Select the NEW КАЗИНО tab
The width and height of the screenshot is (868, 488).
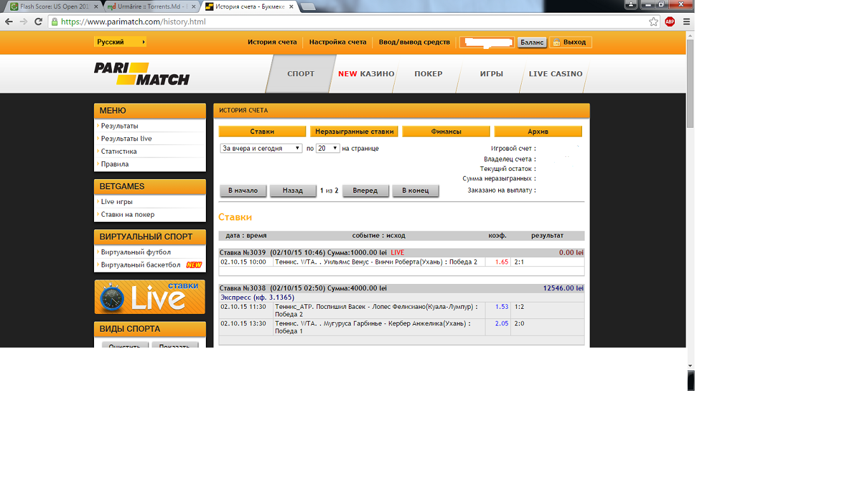(x=366, y=74)
